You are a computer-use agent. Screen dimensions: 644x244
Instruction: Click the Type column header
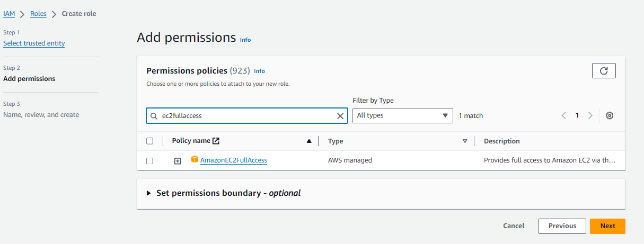pyautogui.click(x=336, y=141)
